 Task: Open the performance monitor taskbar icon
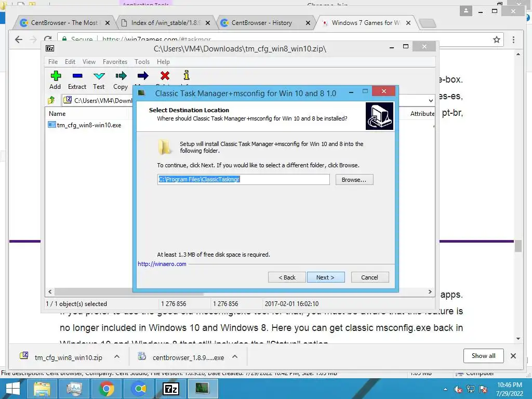[x=74, y=389]
